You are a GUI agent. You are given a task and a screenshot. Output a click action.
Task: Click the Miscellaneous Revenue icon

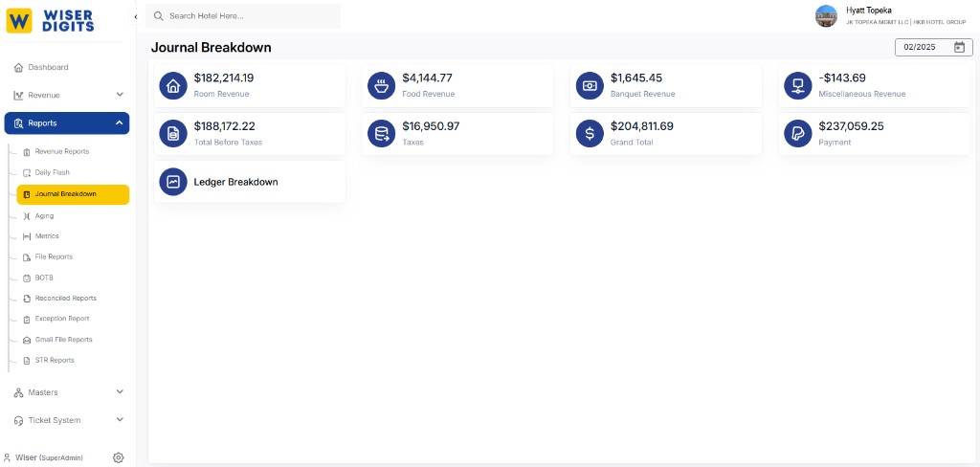coord(798,85)
